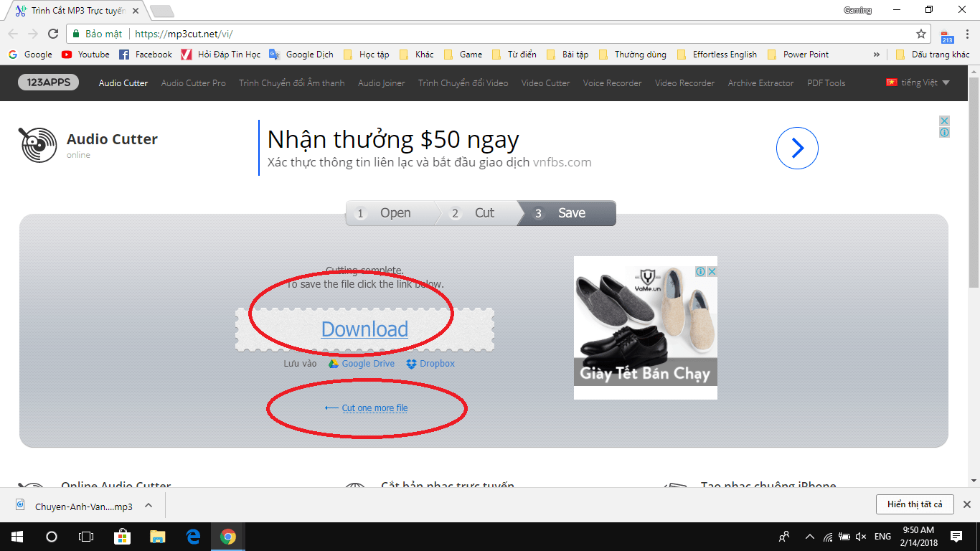Viewport: 980px width, 551px height.
Task: Reload the page
Action: 53,33
